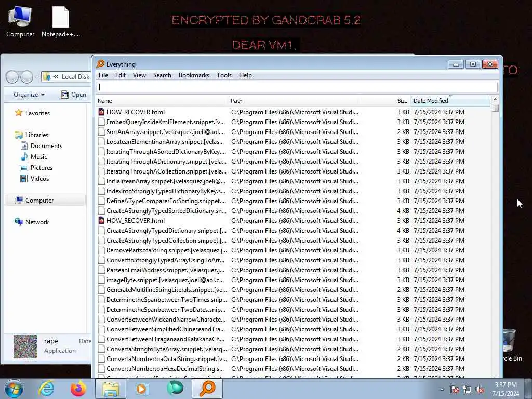Select ParseanEmailAddress.snippet file name
Screen dimensions: 532x399
click(x=166, y=270)
